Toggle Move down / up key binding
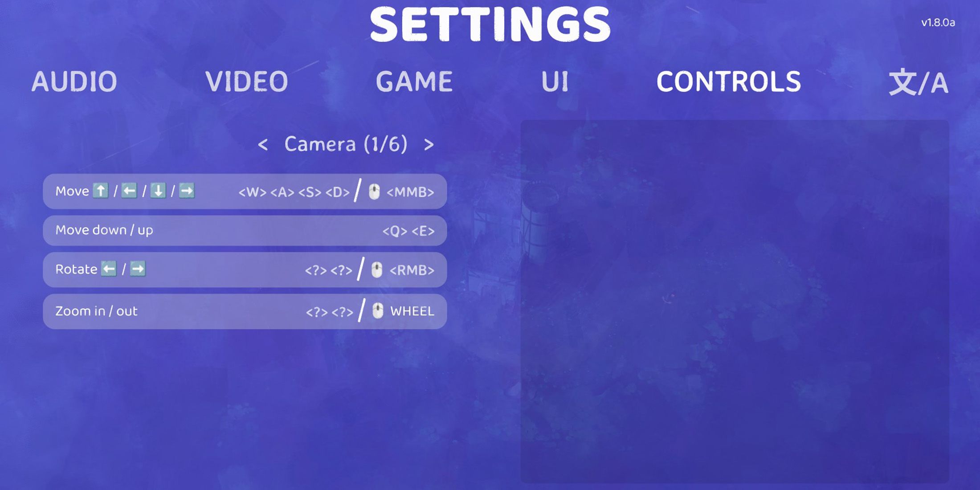 (246, 231)
